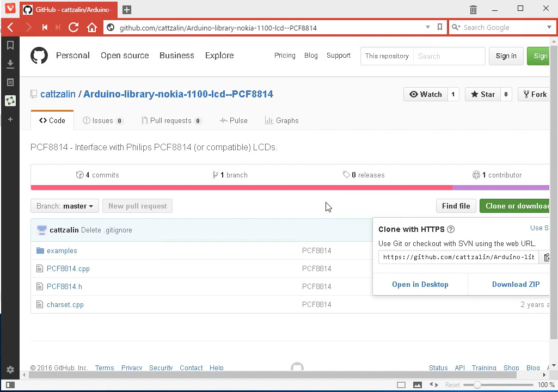The width and height of the screenshot is (558, 392).
Task: Expand the search field history arrow
Action: click(549, 27)
